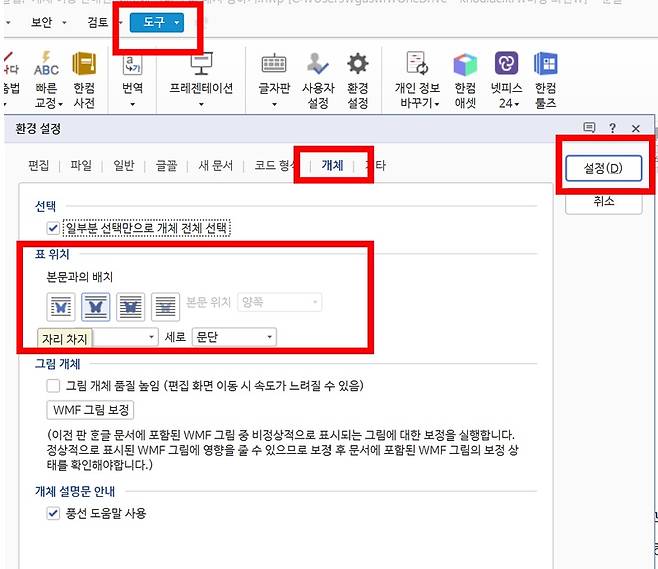Click the 취소 cancel button

603,202
